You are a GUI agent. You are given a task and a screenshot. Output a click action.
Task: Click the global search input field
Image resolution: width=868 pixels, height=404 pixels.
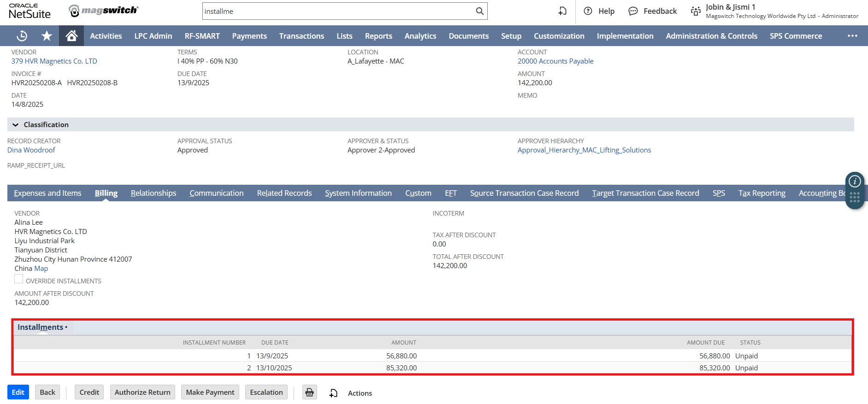(338, 11)
